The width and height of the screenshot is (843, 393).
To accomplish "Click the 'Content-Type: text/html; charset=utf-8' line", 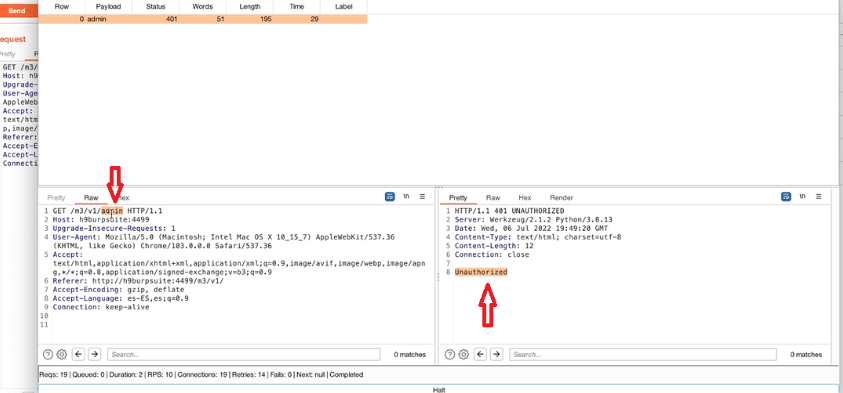I will (538, 237).
